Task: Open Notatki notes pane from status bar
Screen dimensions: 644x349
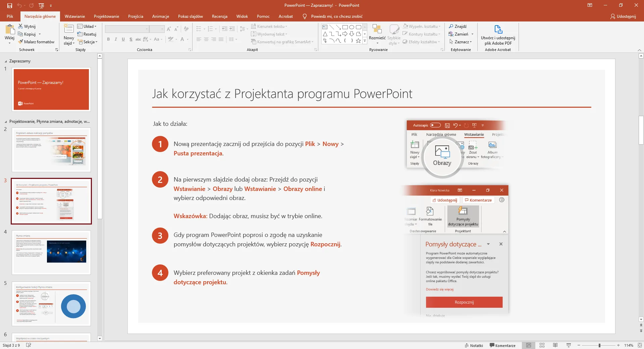Action: [x=474, y=345]
